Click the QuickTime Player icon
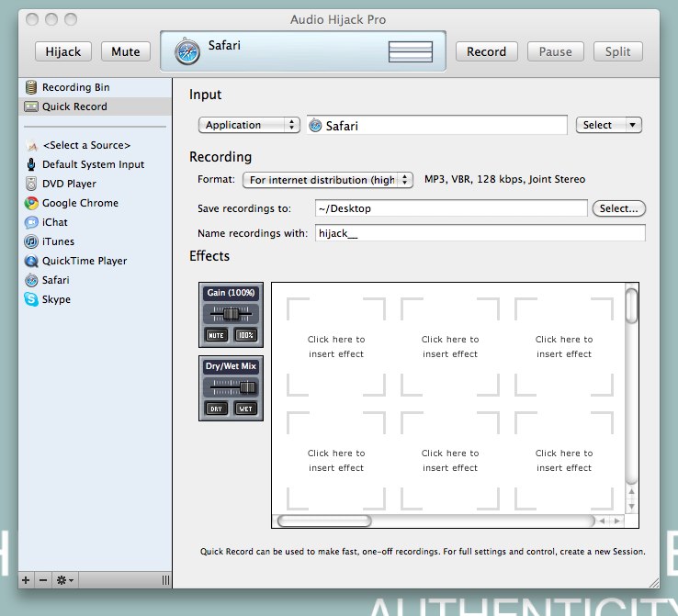The height and width of the screenshot is (616, 678). click(x=31, y=261)
